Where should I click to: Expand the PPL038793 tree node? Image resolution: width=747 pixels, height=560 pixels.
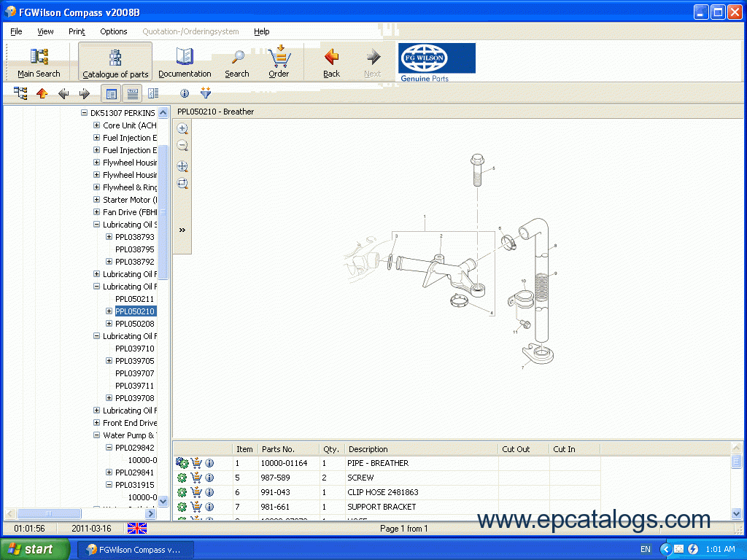point(109,237)
